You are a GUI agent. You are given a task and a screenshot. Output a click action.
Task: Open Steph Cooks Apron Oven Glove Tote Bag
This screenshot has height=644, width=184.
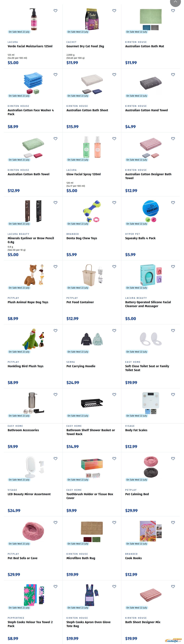coord(89,624)
